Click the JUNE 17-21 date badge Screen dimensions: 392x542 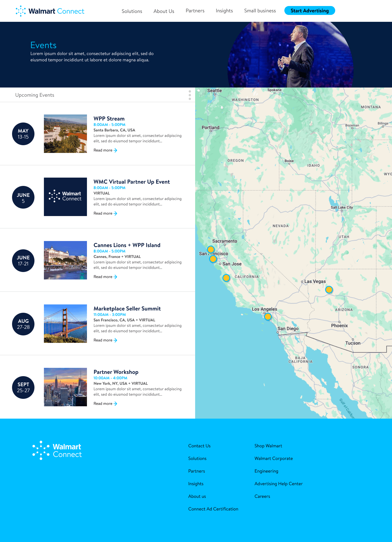(x=23, y=261)
